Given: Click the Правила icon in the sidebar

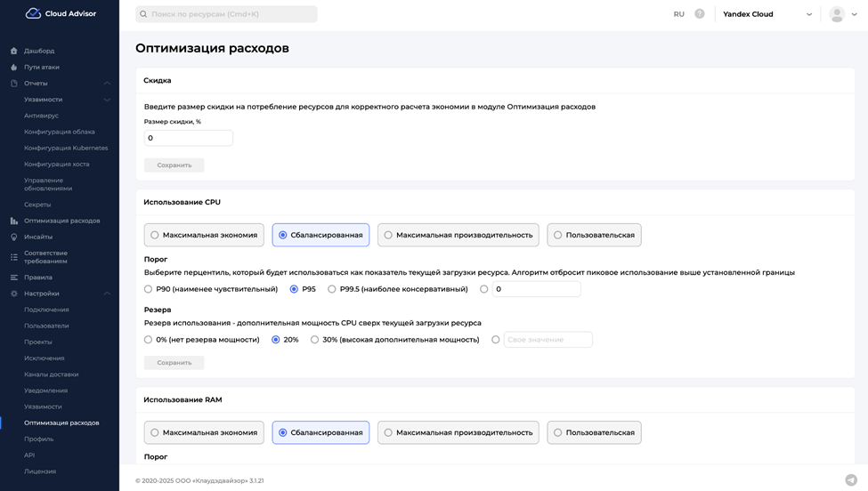Looking at the screenshot, I should pos(13,278).
